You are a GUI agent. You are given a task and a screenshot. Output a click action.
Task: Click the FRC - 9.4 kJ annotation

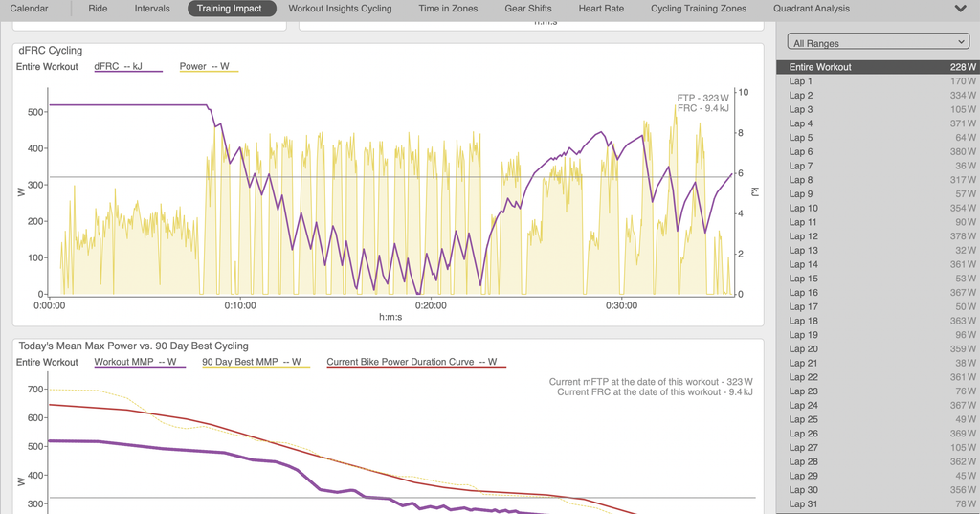click(x=702, y=108)
